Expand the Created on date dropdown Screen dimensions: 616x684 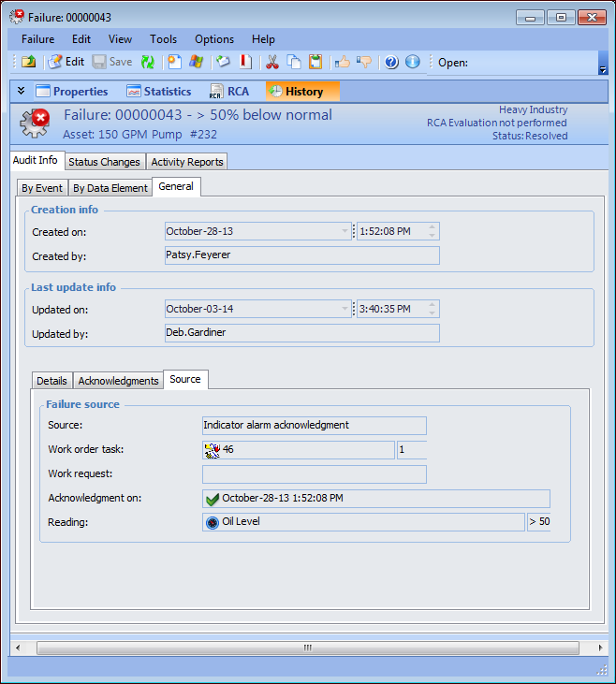click(x=345, y=231)
